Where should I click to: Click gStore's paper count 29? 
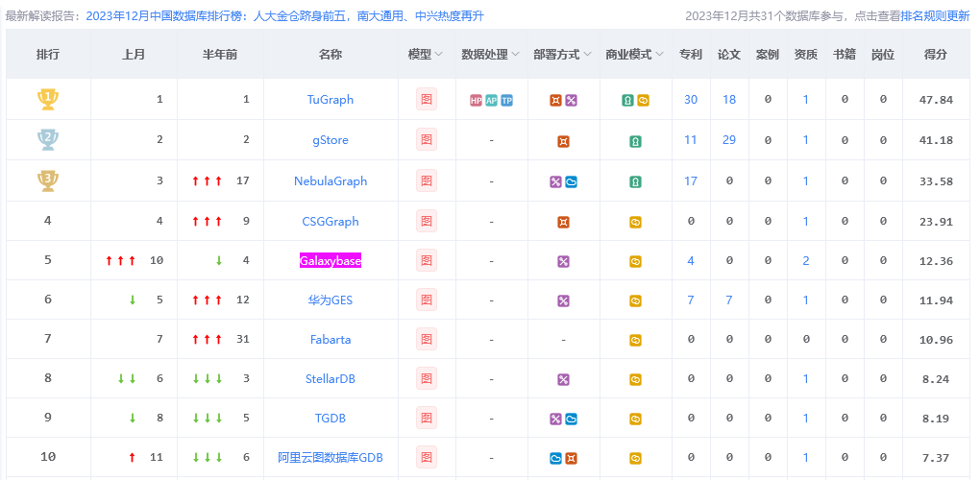point(729,140)
